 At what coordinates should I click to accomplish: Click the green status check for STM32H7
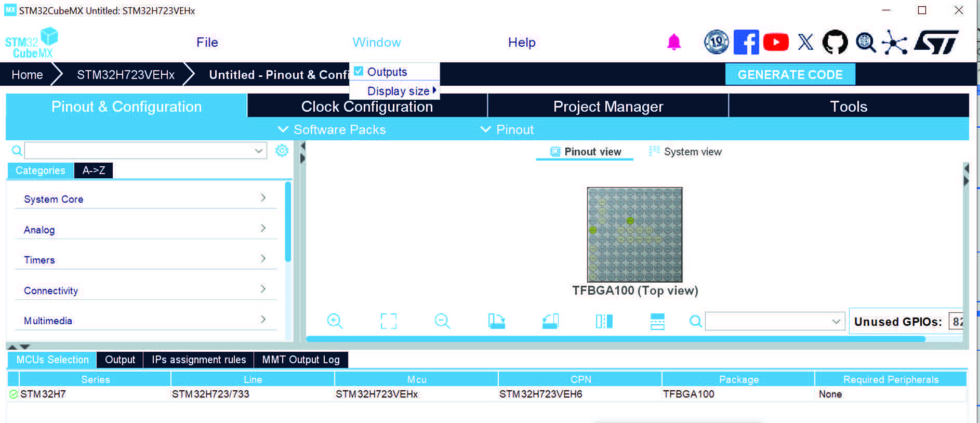(14, 394)
